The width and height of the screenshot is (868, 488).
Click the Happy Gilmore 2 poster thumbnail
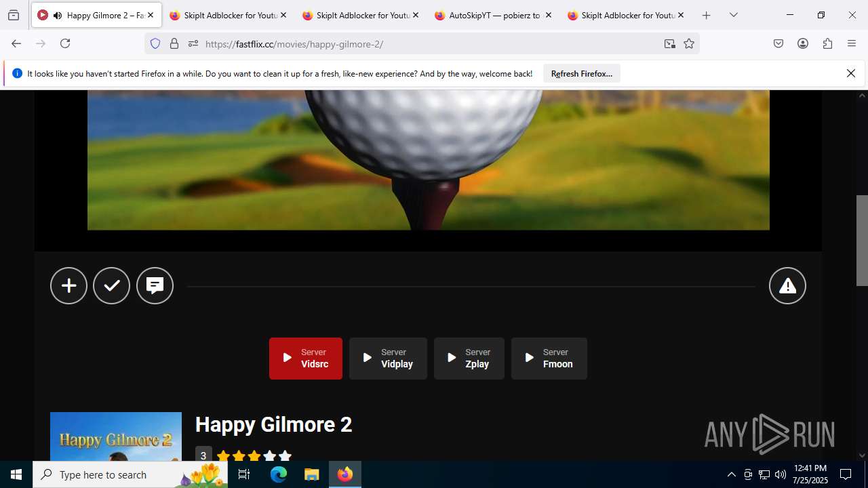116,436
